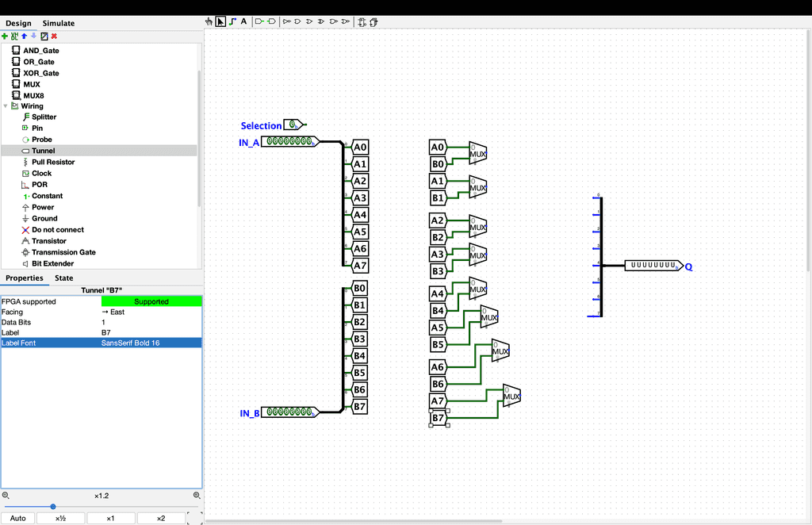This screenshot has height=525, width=812.
Task: Click the blue move circuit up arrow
Action: (x=24, y=36)
